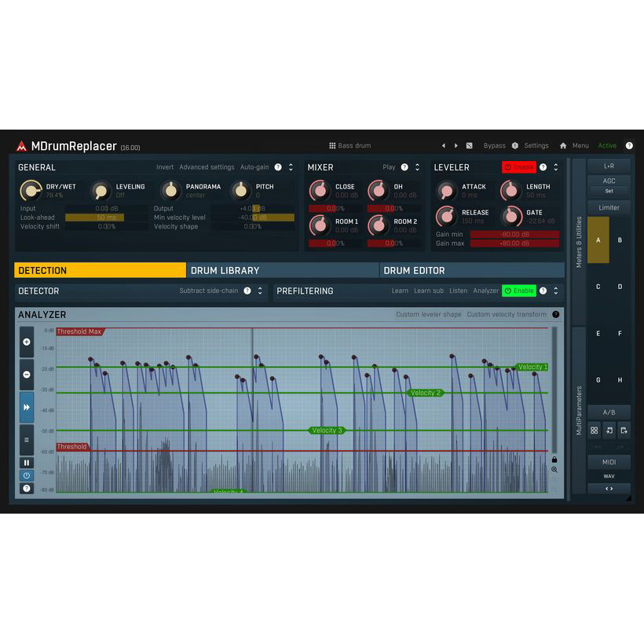Open Advanced settings

coord(207,167)
